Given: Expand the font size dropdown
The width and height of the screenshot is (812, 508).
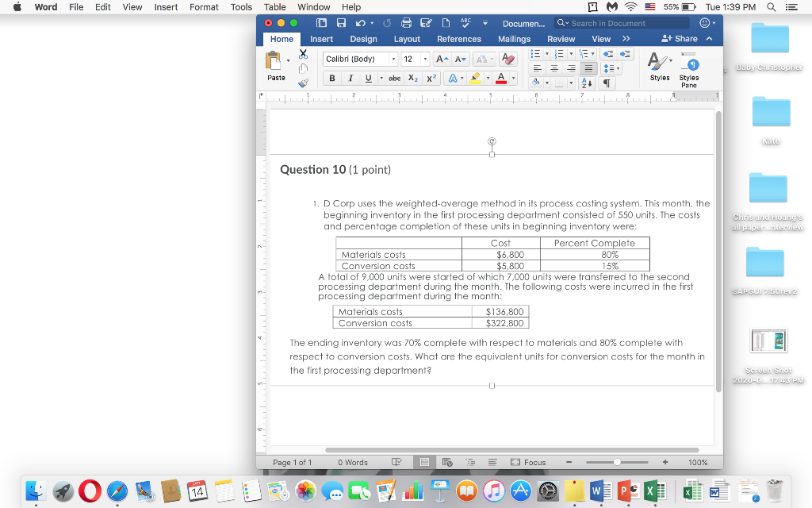Looking at the screenshot, I should coord(424,59).
